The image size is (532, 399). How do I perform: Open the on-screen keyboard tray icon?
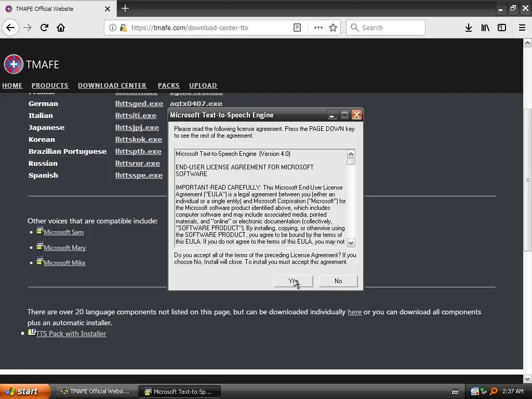pyautogui.click(x=455, y=392)
